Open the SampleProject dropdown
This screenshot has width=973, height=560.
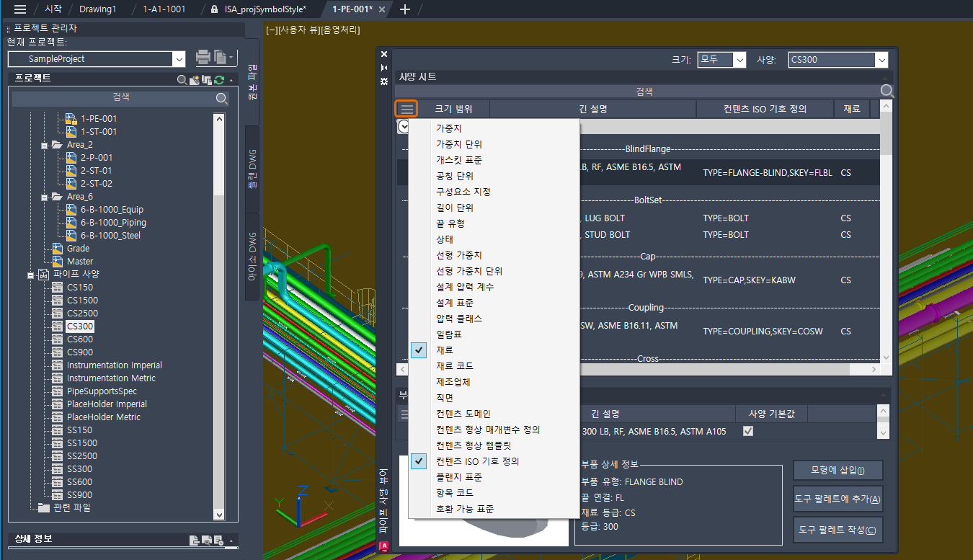pyautogui.click(x=179, y=59)
